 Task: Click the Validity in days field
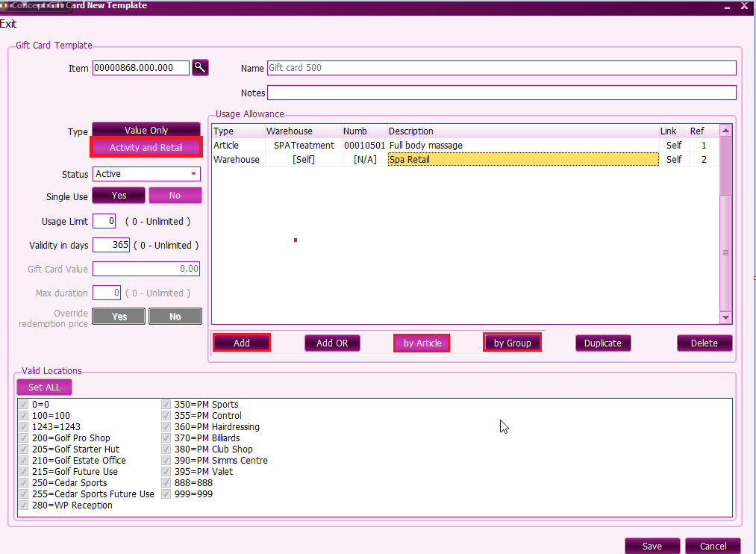coord(111,245)
